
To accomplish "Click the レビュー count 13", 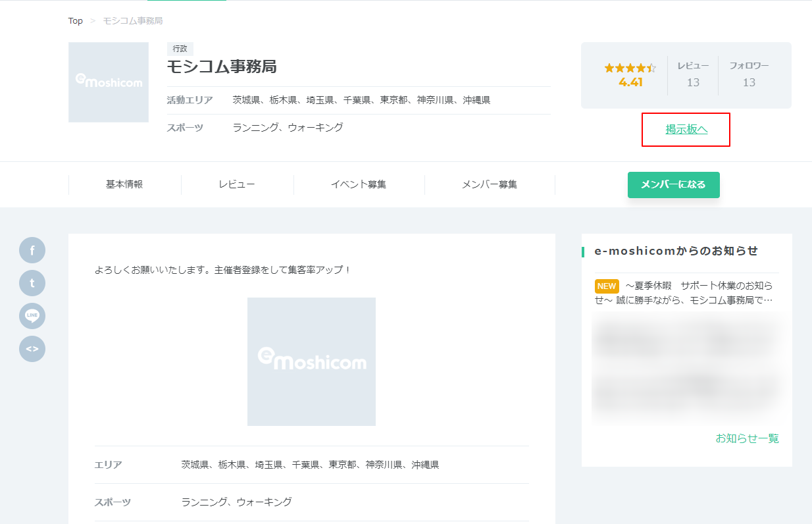I will point(693,82).
